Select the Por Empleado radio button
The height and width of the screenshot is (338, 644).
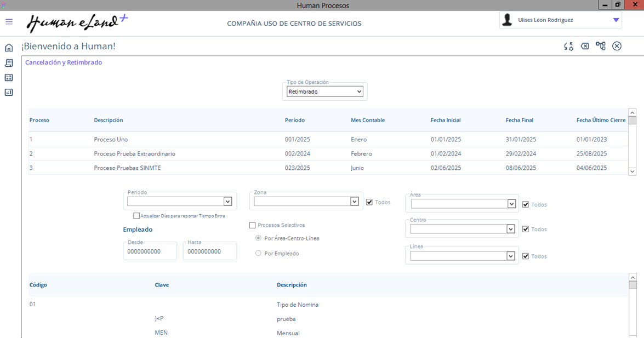259,253
